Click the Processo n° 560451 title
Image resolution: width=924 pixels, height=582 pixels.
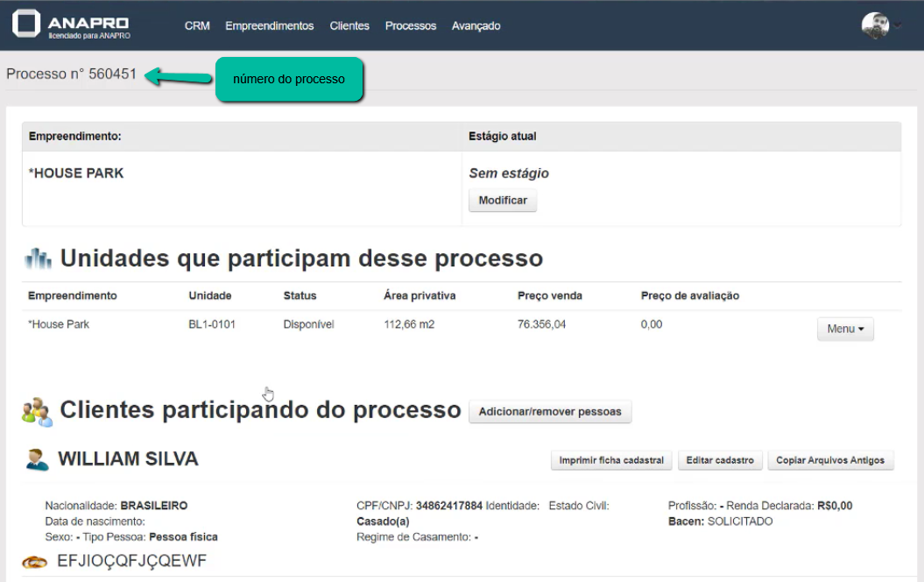(72, 75)
